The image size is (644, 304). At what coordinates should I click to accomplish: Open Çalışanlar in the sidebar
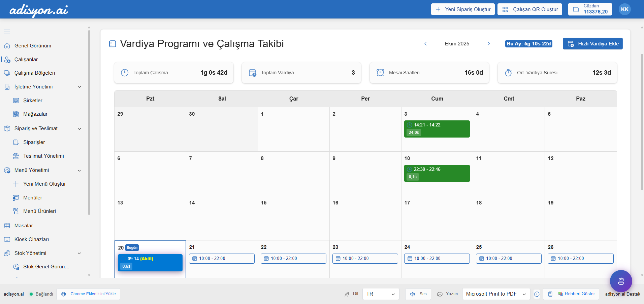click(x=26, y=60)
